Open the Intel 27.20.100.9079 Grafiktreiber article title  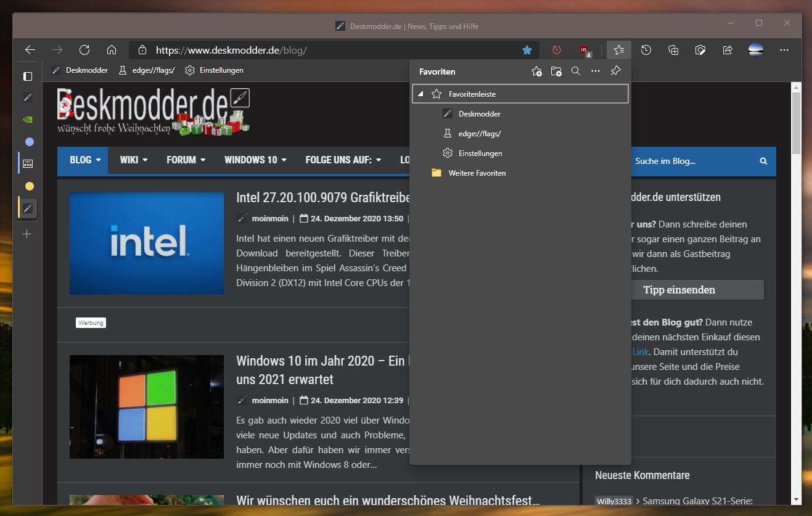[323, 198]
